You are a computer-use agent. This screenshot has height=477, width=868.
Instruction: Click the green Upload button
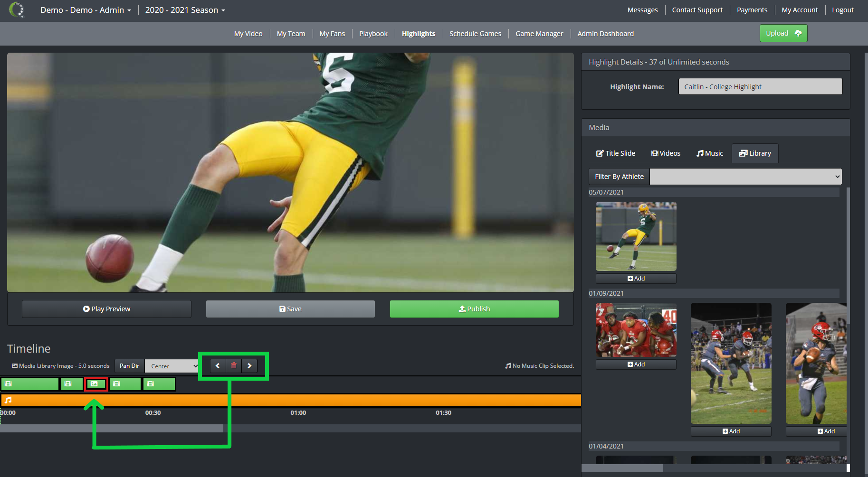tap(783, 33)
